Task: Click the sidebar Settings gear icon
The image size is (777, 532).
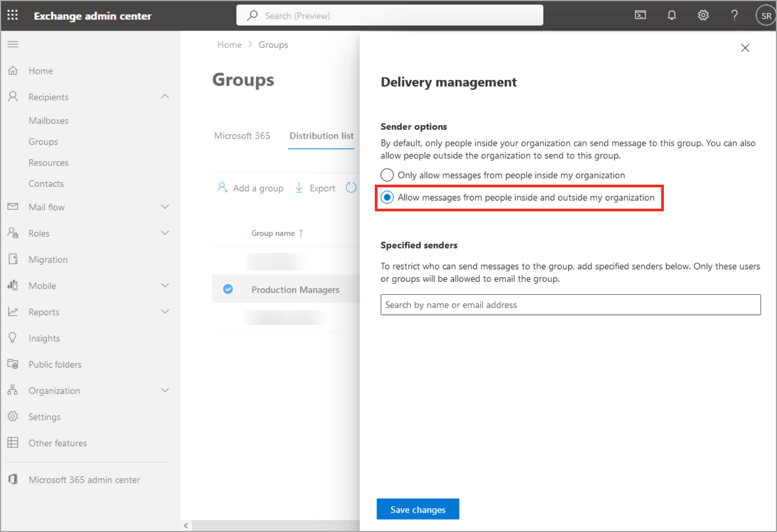Action: pyautogui.click(x=13, y=417)
